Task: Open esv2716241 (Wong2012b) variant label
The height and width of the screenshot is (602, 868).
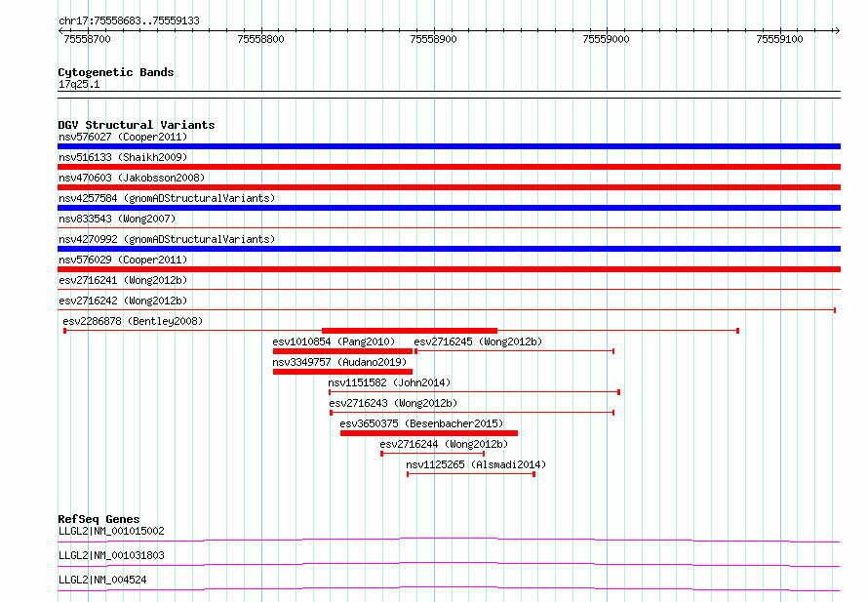Action: [123, 280]
